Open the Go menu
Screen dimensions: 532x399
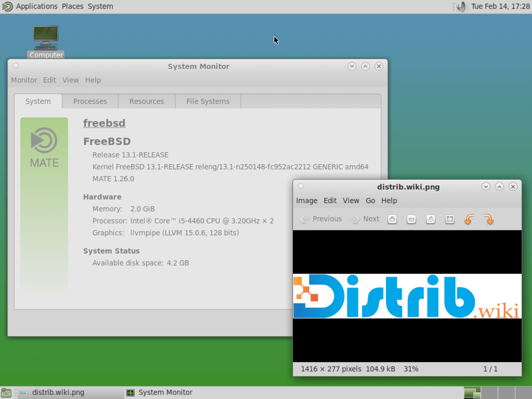click(371, 201)
